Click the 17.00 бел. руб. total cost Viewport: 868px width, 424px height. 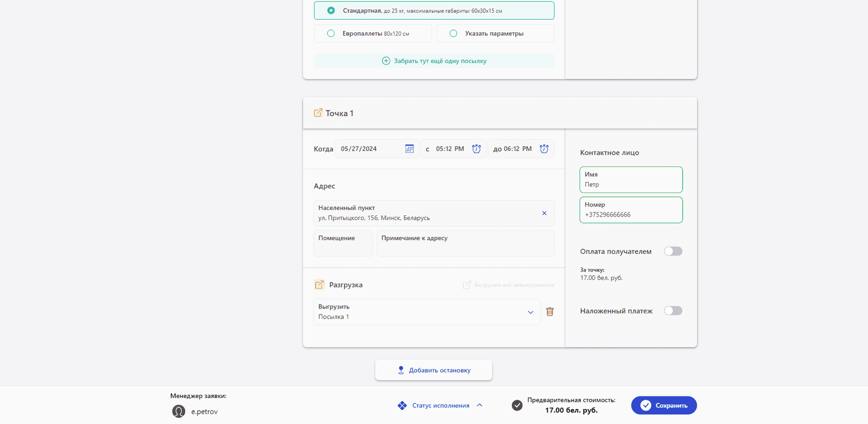pyautogui.click(x=571, y=410)
